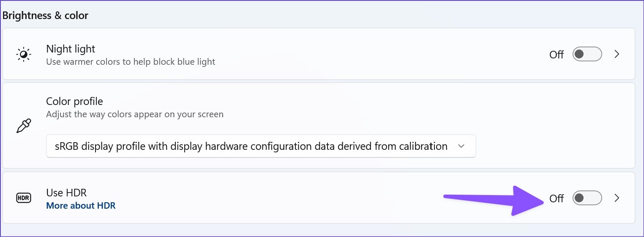Click the purple arrow annotation
This screenshot has width=644, height=237.
tap(494, 201)
